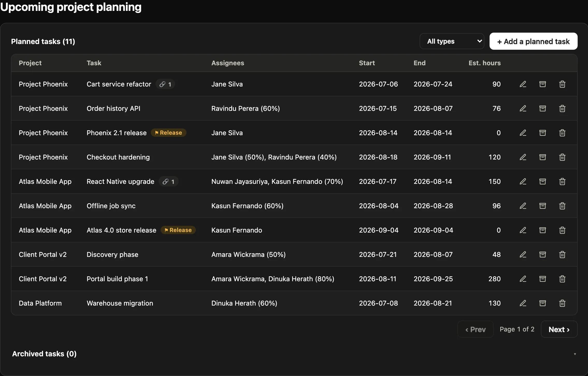Archive the Checkout hardening task
Image resolution: width=588 pixels, height=376 pixels.
point(543,157)
